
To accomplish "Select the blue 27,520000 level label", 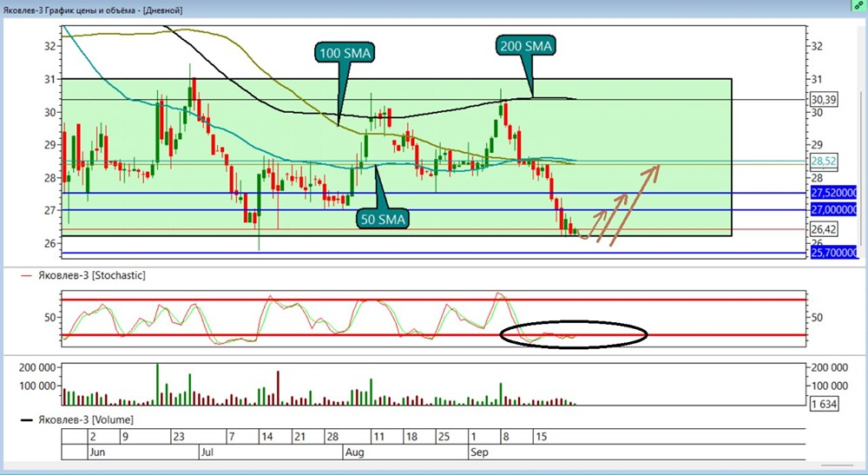I will (x=833, y=193).
